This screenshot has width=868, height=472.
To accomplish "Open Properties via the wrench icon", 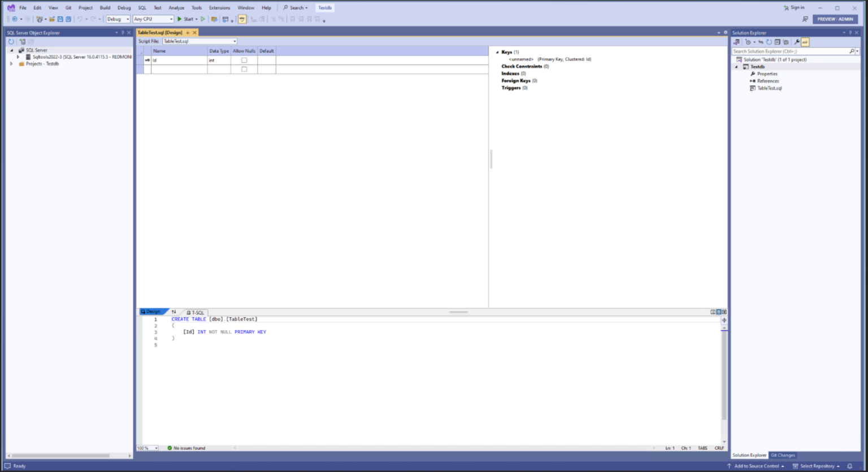I will point(797,41).
